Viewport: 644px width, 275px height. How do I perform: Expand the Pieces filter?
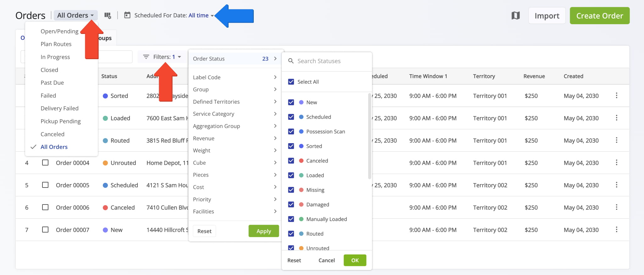(x=235, y=175)
